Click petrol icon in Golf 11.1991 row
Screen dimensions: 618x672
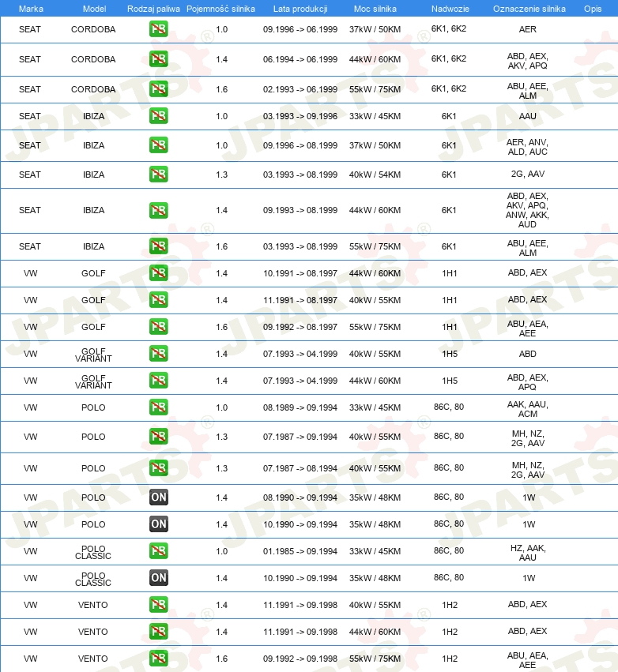coord(158,300)
